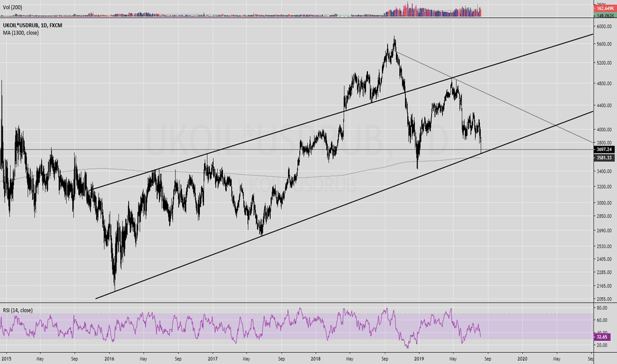
Task: Click the UKOIL*USDRUB, 1D, FXCM symbol title
Action: pyautogui.click(x=32, y=25)
